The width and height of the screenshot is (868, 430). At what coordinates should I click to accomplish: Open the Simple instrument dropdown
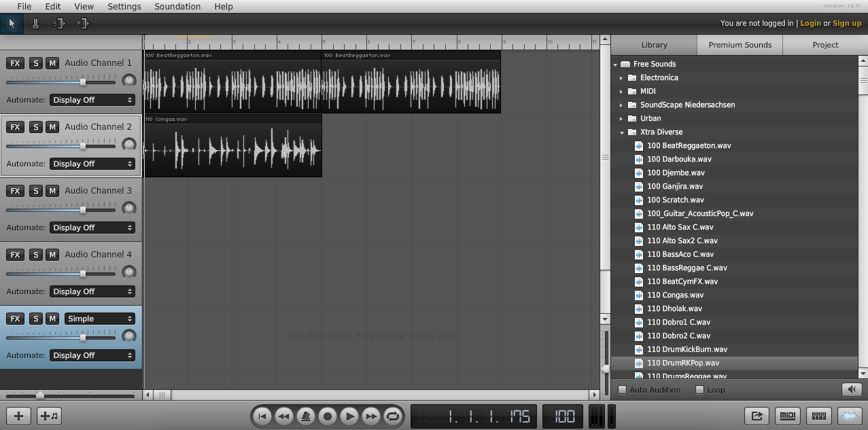coord(99,319)
